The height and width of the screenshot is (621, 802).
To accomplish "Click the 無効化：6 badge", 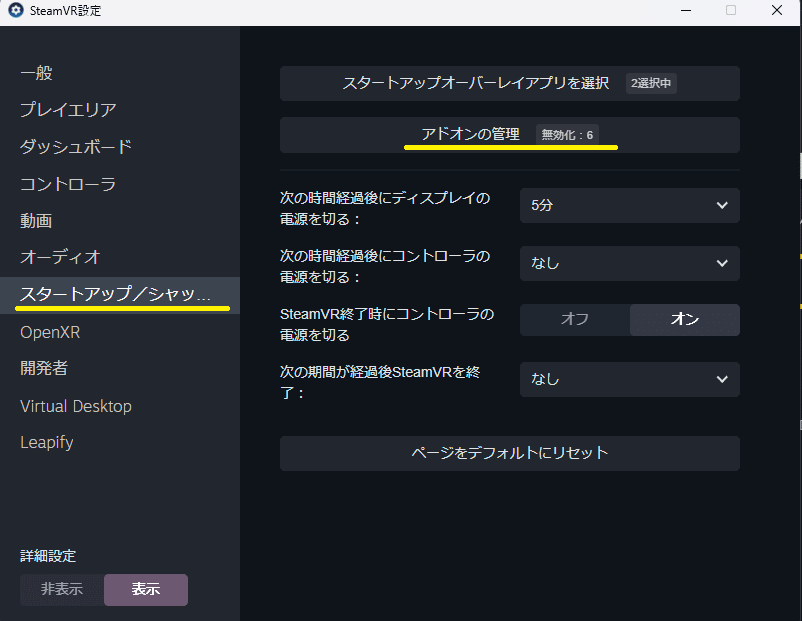I will click(x=567, y=135).
